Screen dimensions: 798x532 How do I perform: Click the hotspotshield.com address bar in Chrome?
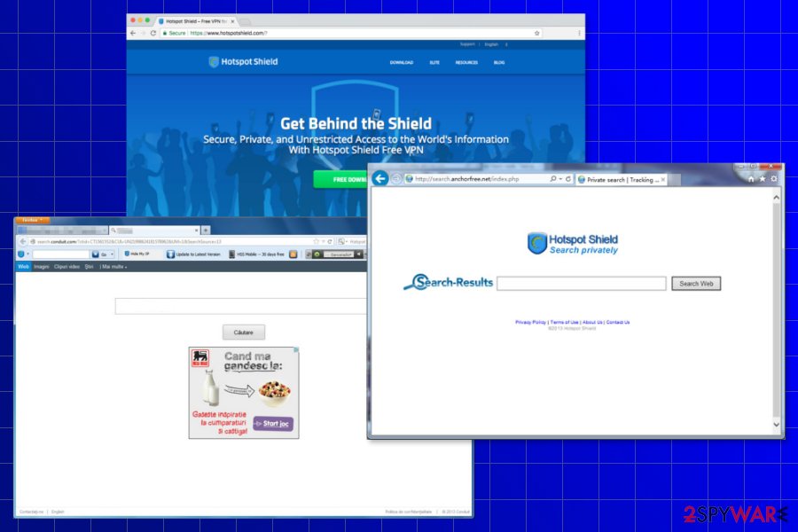349,33
